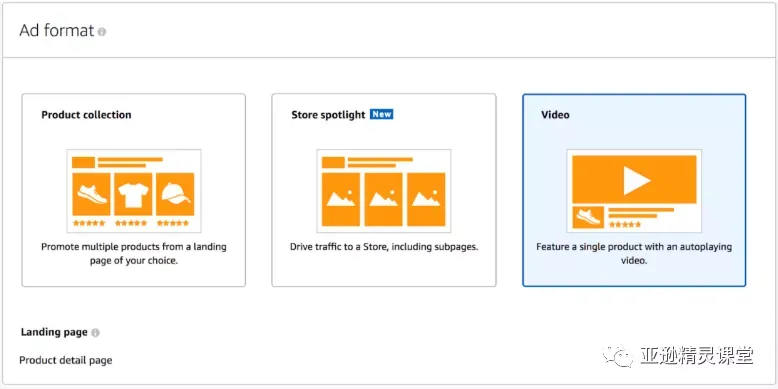Click the small sneaker thumbnail under video
This screenshot has width=778, height=389.
pos(588,217)
